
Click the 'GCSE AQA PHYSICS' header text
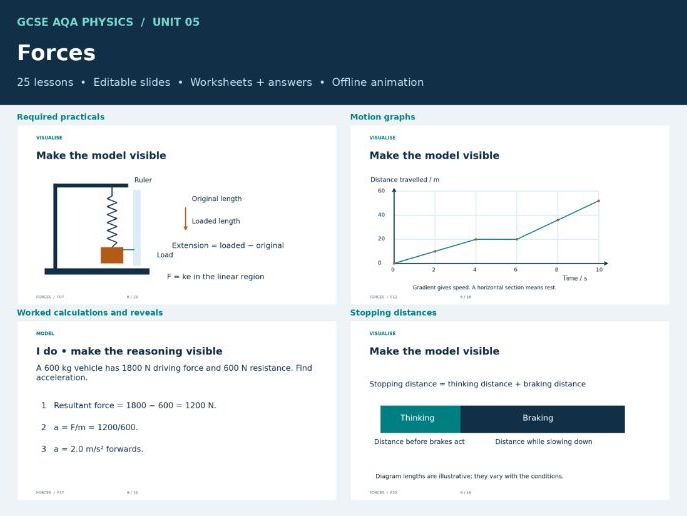coord(75,22)
